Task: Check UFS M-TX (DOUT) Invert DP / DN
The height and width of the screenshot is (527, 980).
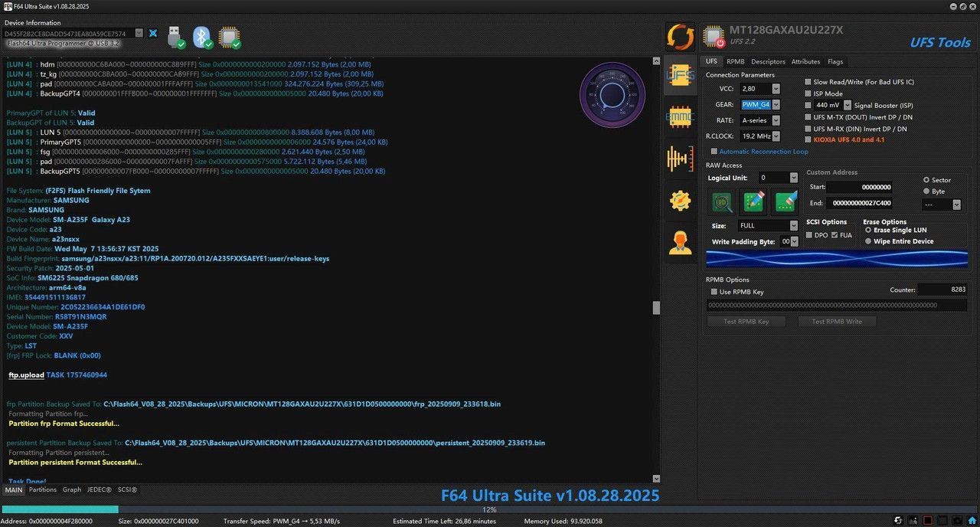Action: 808,117
